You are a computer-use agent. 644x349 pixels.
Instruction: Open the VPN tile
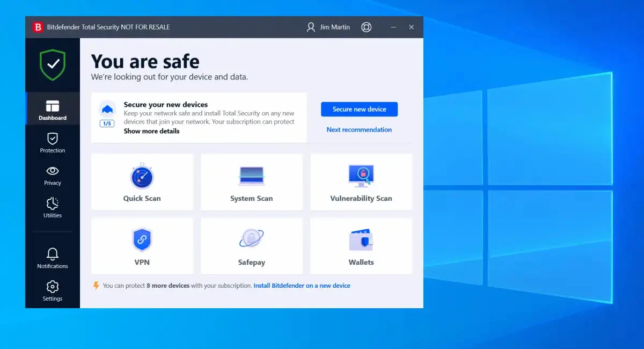pos(142,246)
